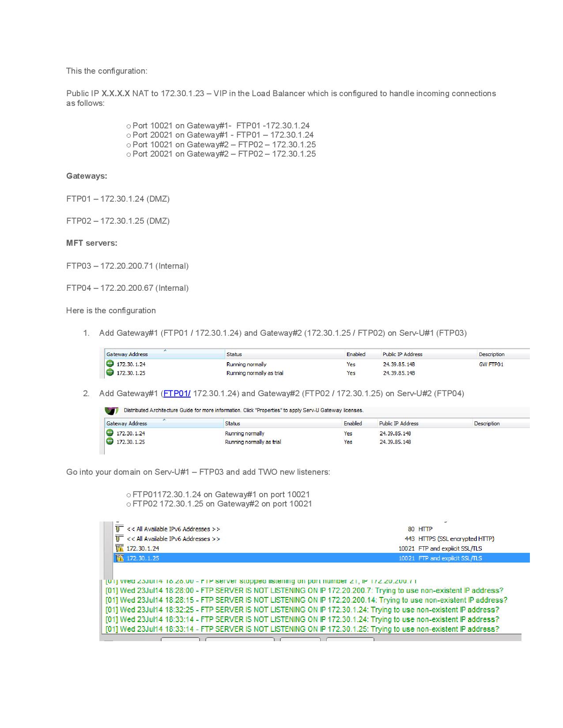Click public IP 24.39.85.148 of 172.30.1.25 in step 2 table
563x728 pixels.
click(395, 442)
